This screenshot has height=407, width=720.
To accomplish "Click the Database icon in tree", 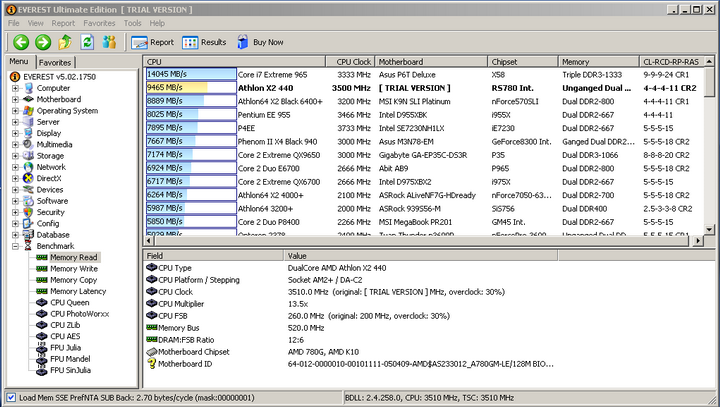I will [28, 235].
